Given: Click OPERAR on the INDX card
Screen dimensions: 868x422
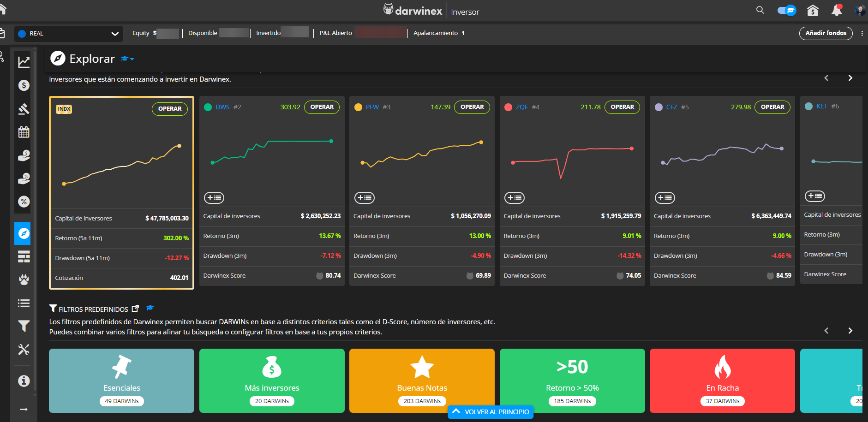Looking at the screenshot, I should [x=170, y=109].
